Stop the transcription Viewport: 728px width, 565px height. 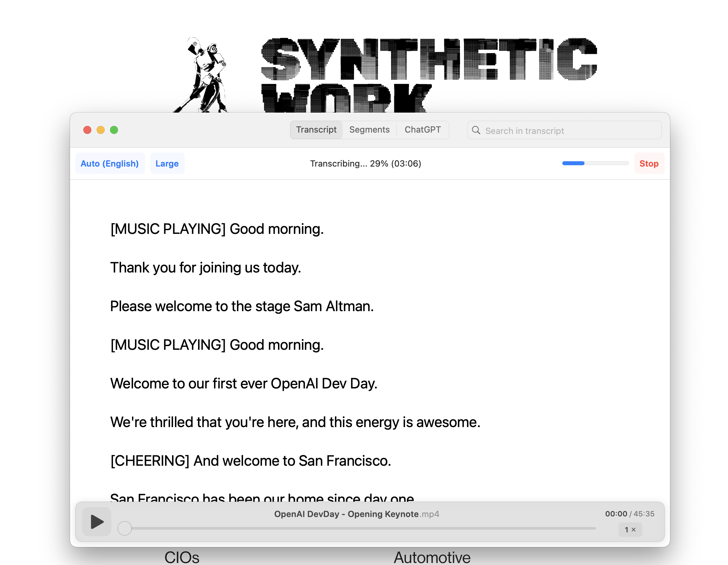pyautogui.click(x=649, y=164)
